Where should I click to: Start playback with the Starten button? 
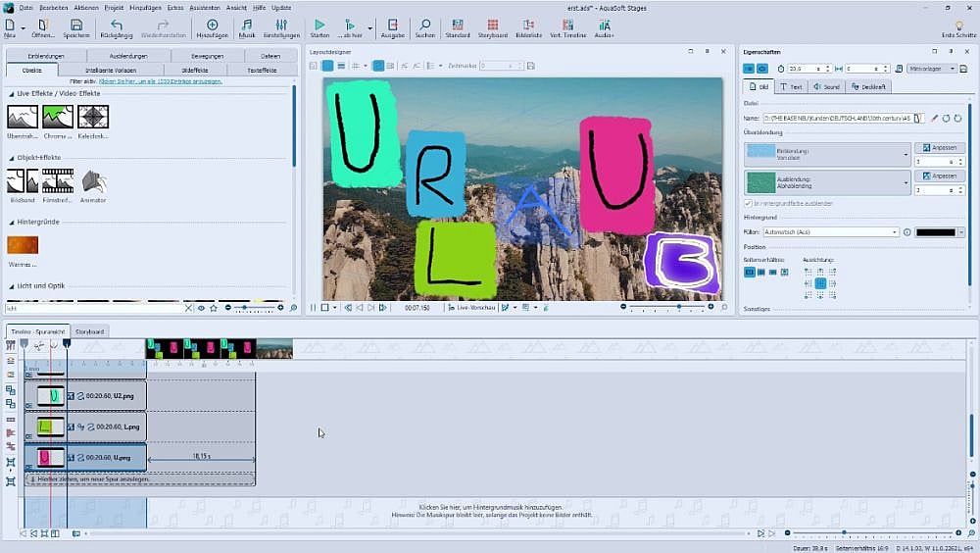pos(319,27)
